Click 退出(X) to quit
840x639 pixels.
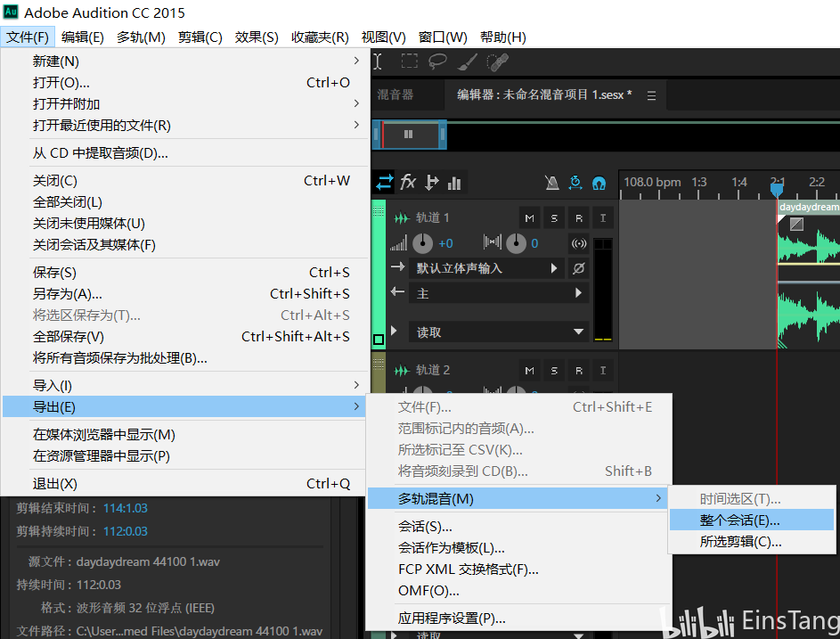pos(184,484)
